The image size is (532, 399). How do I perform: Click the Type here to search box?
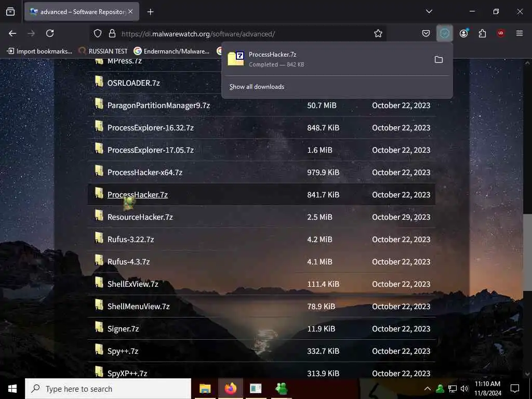point(108,389)
